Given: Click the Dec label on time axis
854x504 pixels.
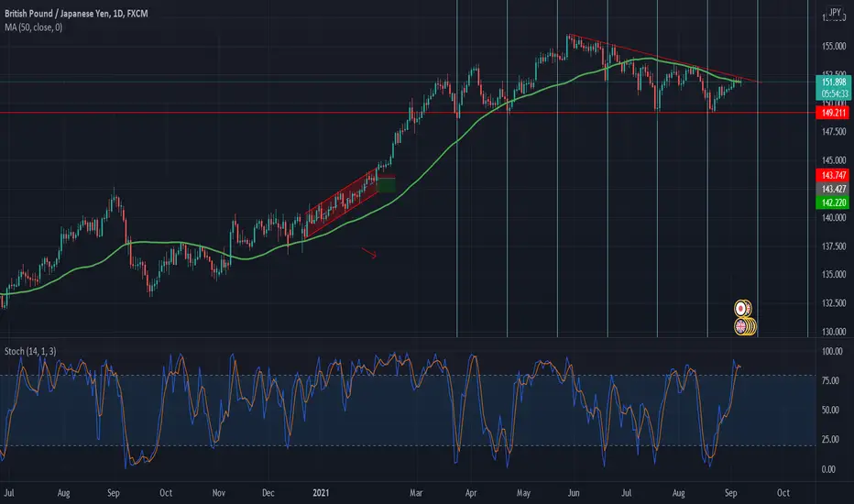Looking at the screenshot, I should click(268, 493).
